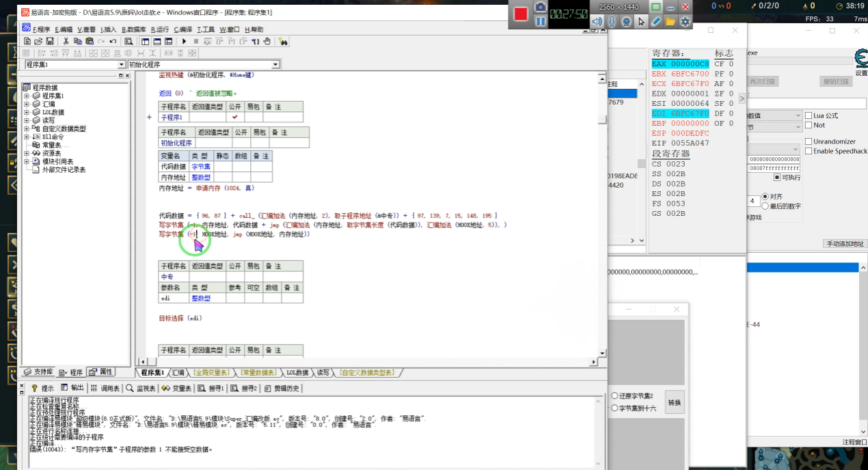The width and height of the screenshot is (868, 470).
Task: Expand the LOL数据 tree node
Action: 27,112
